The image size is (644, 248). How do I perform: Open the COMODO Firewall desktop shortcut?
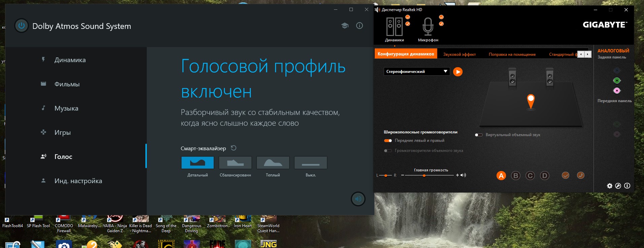(64, 224)
